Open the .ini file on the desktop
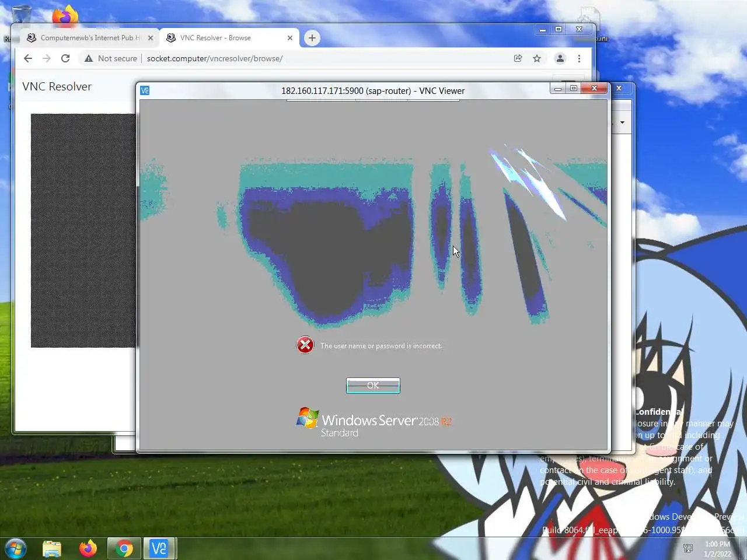This screenshot has width=747, height=560. [589, 24]
